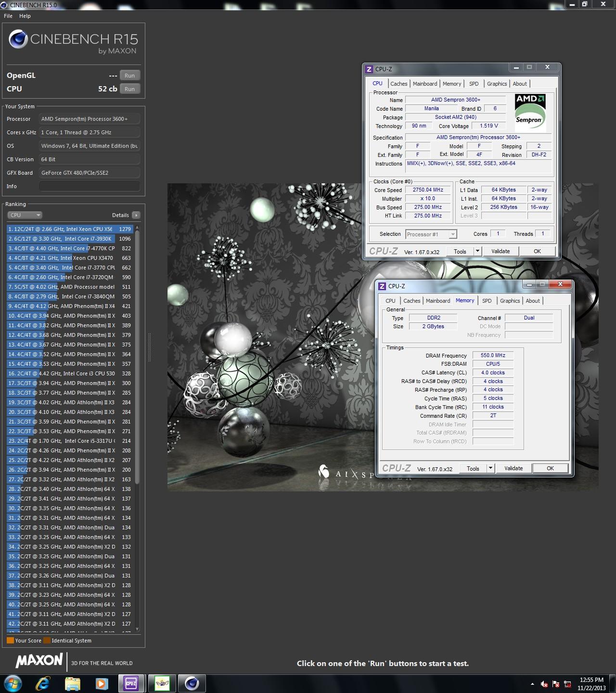The width and height of the screenshot is (616, 693).
Task: Click the ranking list scrollbar
Action: (137, 357)
